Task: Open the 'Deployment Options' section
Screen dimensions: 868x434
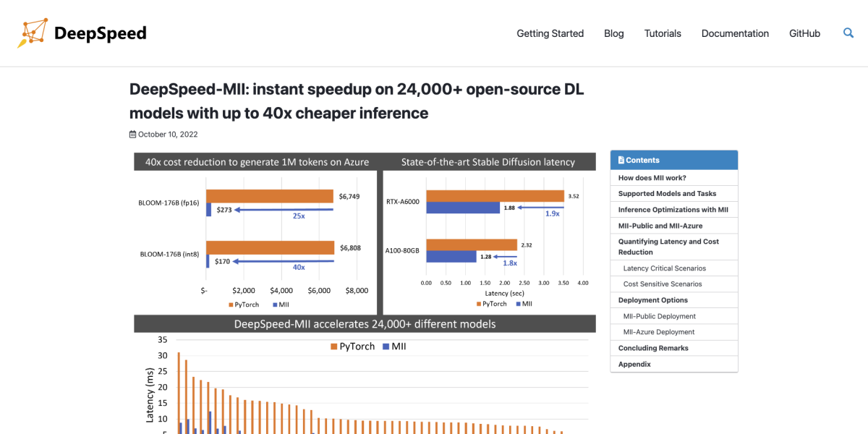Action: coord(652,299)
